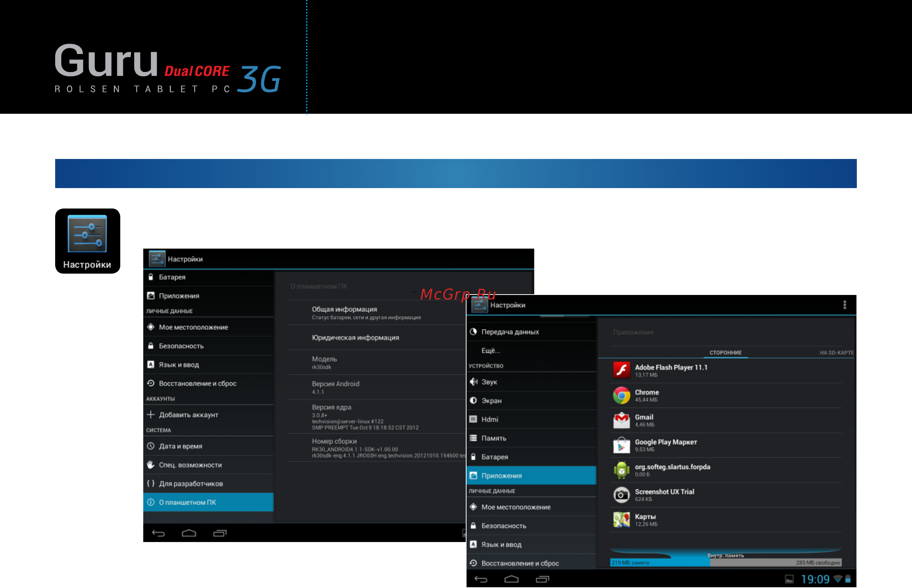Tap the Settings icon in left window title bar
912x588 pixels.
click(x=157, y=259)
